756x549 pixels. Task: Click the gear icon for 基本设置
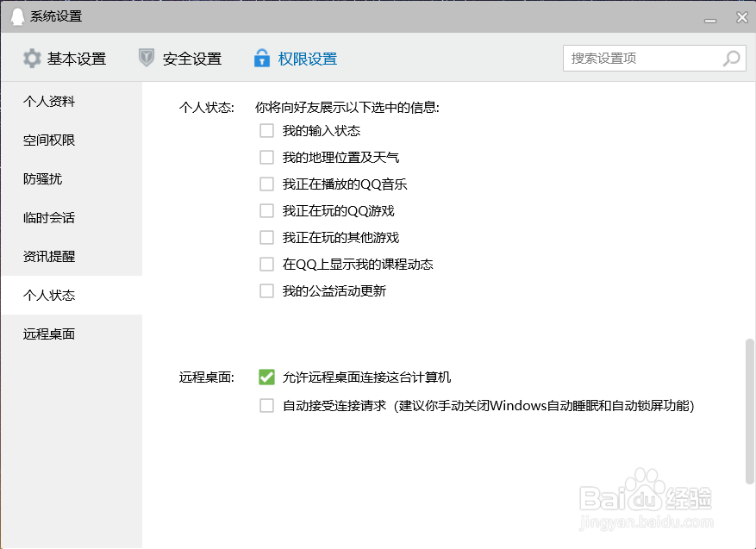(32, 59)
